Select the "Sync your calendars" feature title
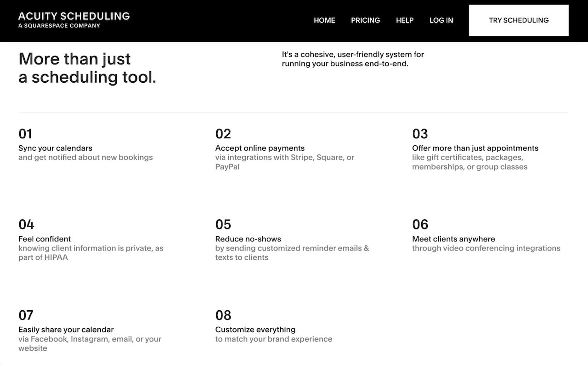588x365 pixels. tap(55, 148)
